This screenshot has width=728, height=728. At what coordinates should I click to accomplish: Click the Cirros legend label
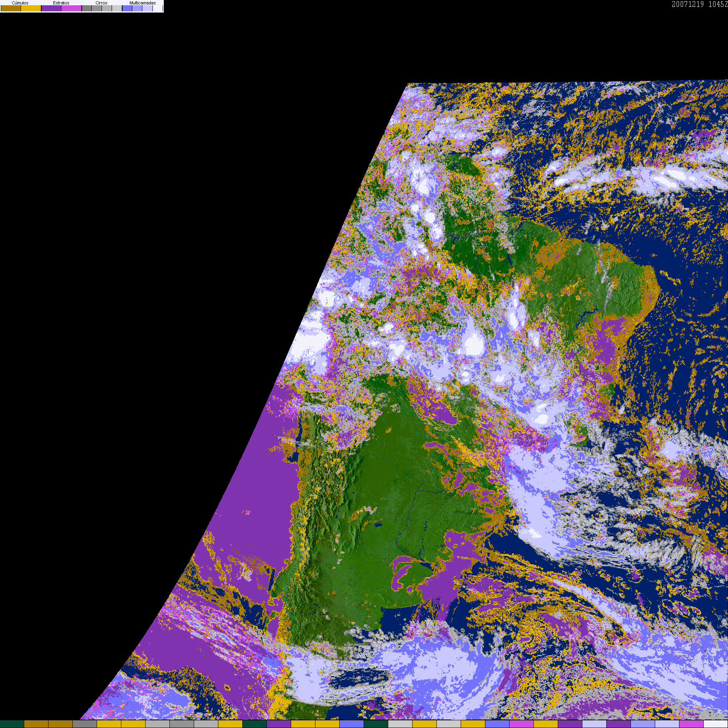(102, 3)
